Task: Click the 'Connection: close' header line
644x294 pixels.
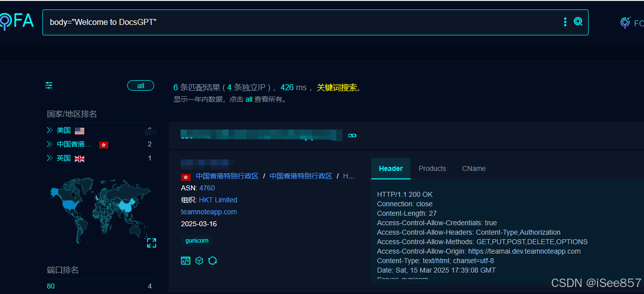Action: (405, 204)
